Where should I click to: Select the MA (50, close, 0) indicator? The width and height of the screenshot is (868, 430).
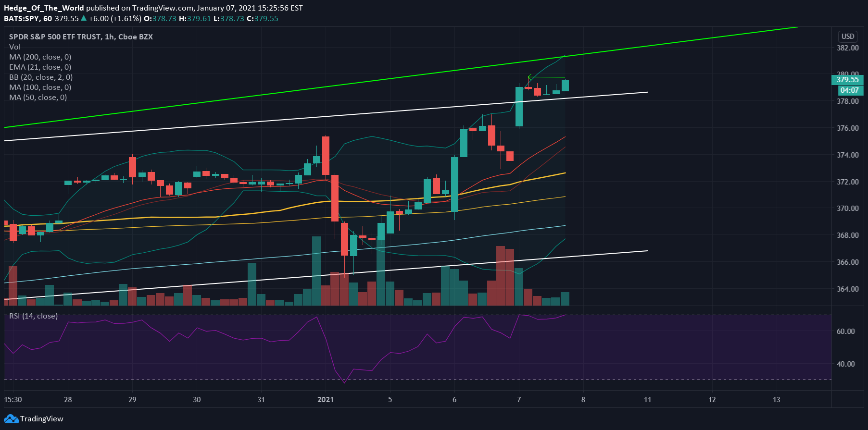(x=38, y=98)
